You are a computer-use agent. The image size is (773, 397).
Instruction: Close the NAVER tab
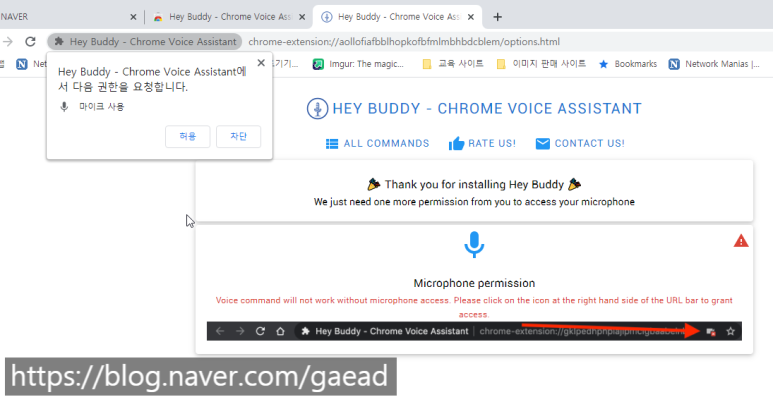[133, 17]
